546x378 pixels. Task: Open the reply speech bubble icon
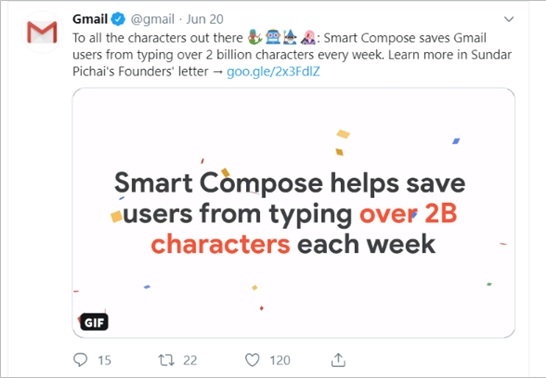(x=80, y=360)
